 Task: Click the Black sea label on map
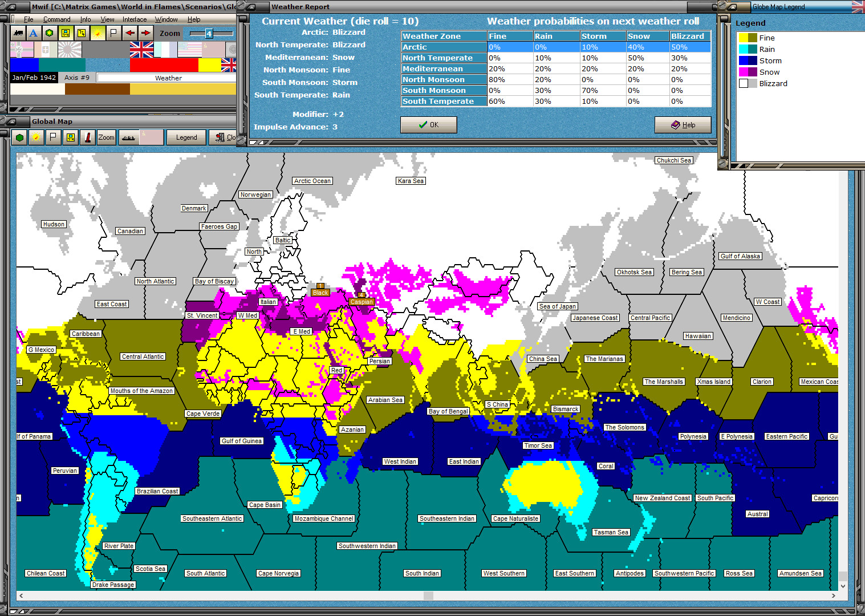(320, 293)
